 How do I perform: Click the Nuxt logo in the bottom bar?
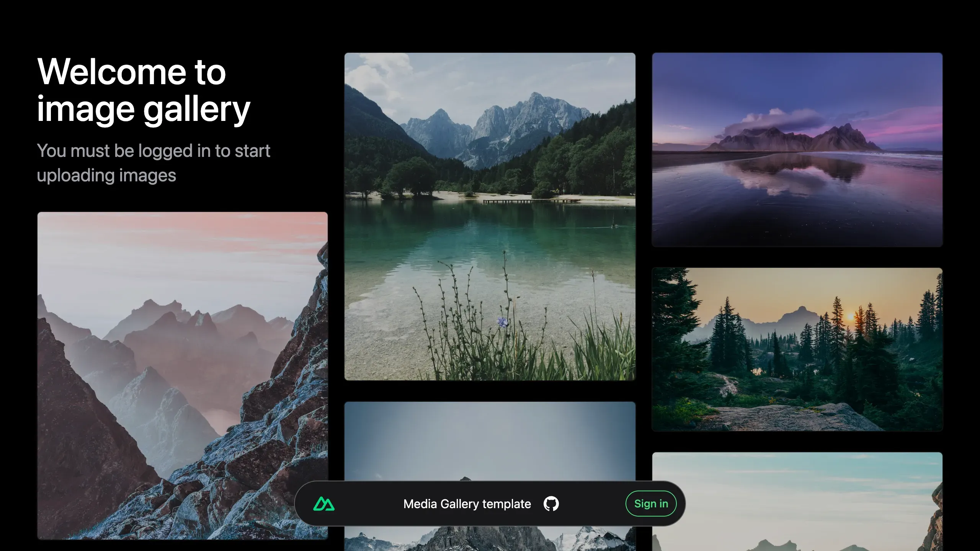pos(323,504)
